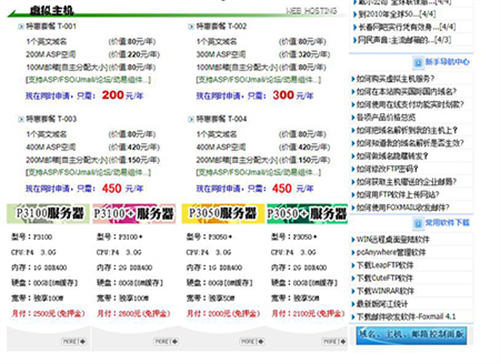Click the icon beside package T-003
500x364 pixels.
(x=21, y=119)
